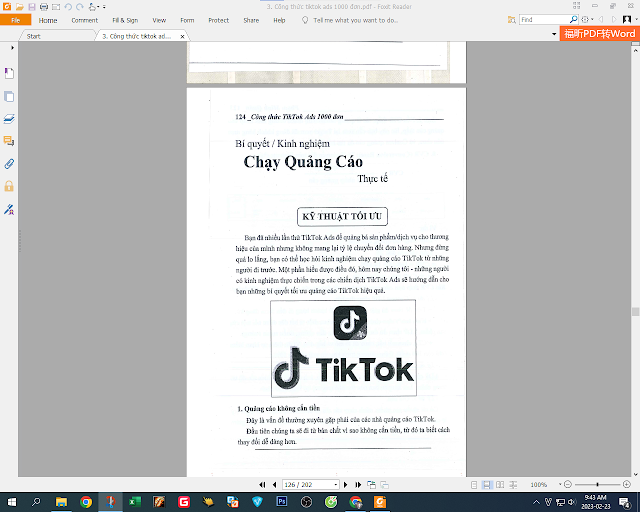Open the tab list dropdown arrow
The height and width of the screenshot is (512, 640).
tap(554, 34)
